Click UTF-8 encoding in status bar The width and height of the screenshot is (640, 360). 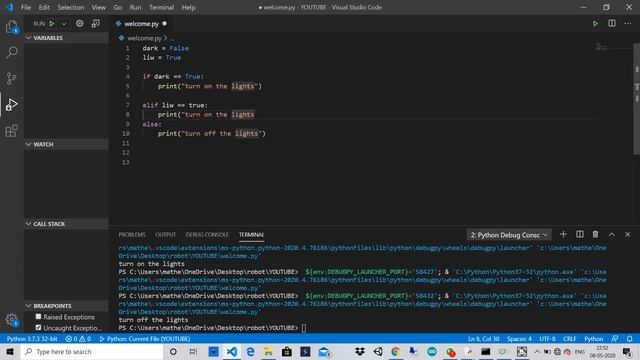547,339
